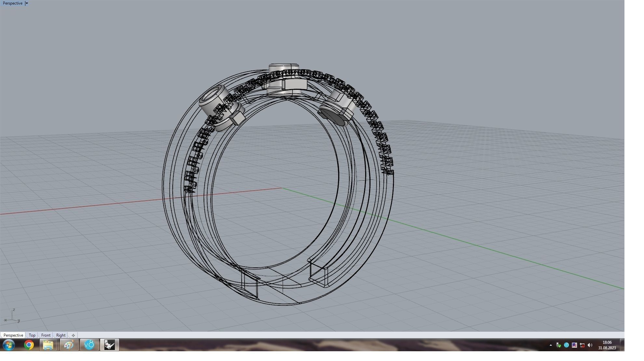Open Windows Explorer folder in taskbar
Image resolution: width=644 pixels, height=361 pixels.
pyautogui.click(x=48, y=345)
